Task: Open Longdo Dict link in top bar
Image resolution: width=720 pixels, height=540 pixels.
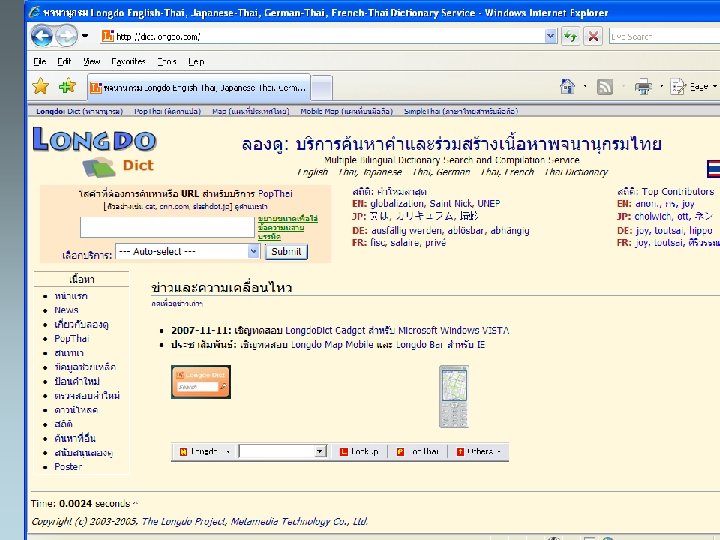Action: click(x=79, y=111)
